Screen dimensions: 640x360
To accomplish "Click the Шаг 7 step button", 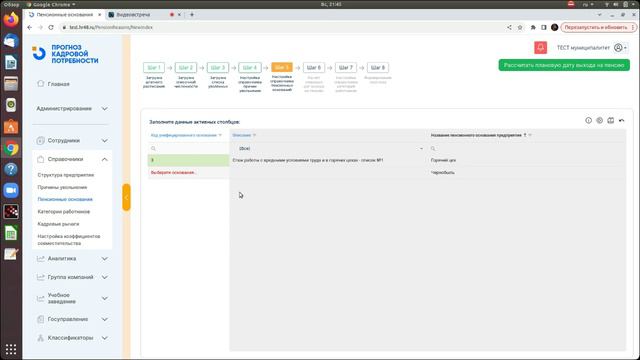I will (346, 67).
